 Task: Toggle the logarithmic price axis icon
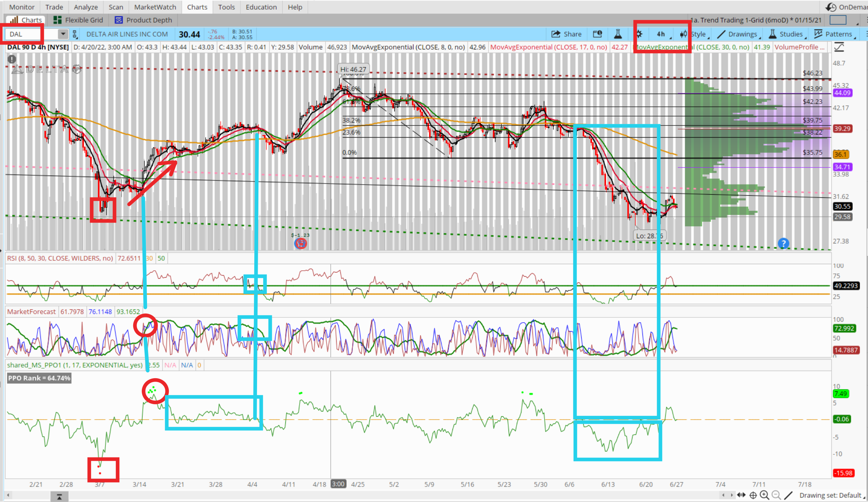pyautogui.click(x=839, y=47)
